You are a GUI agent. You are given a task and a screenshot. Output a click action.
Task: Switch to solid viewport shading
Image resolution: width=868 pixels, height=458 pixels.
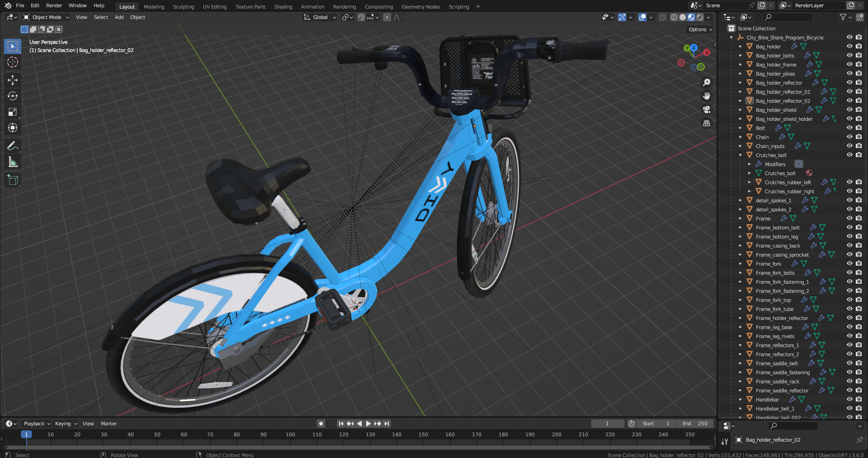(683, 17)
